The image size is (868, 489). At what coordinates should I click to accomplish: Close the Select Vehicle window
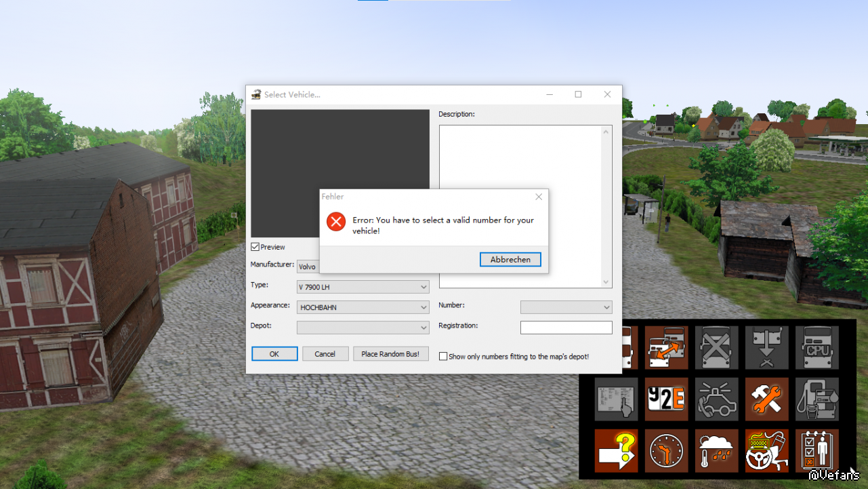tap(607, 94)
